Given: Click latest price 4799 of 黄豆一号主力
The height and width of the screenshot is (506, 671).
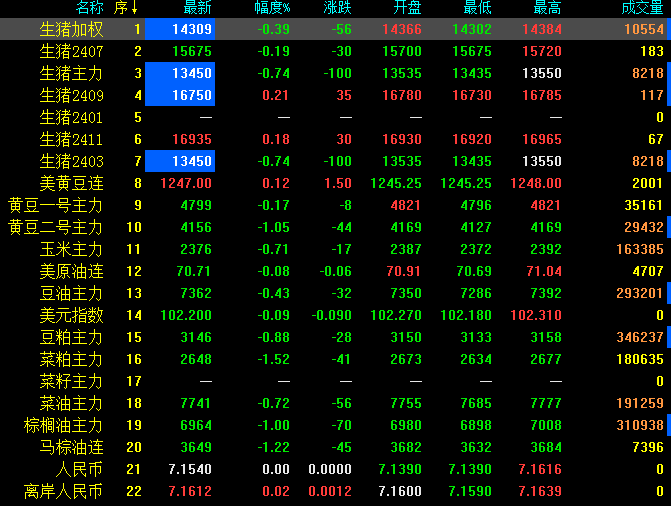Looking at the screenshot, I should click(196, 205).
